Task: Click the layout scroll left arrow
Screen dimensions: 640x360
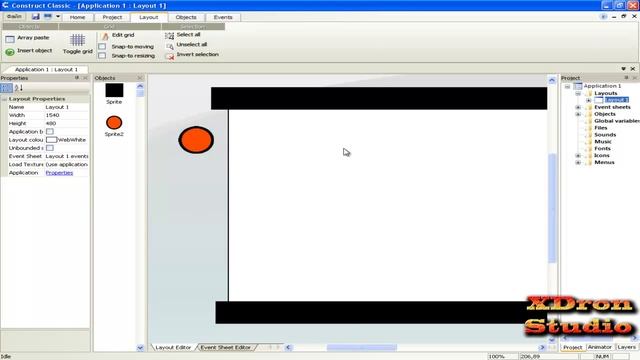Action: [x=288, y=347]
